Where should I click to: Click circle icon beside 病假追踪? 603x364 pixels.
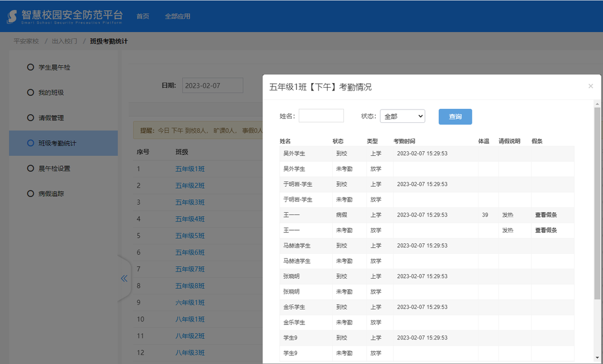point(30,193)
